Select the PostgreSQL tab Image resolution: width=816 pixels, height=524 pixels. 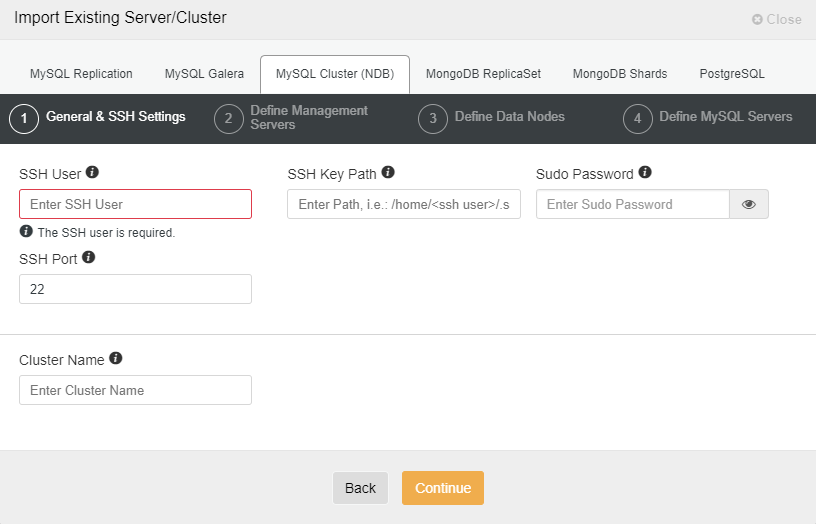(x=732, y=74)
